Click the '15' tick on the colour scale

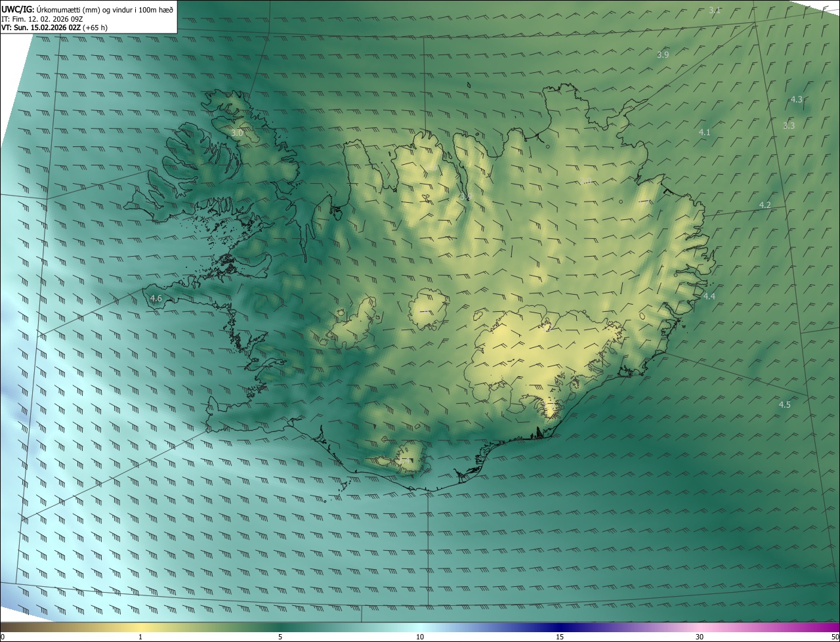[x=560, y=637]
